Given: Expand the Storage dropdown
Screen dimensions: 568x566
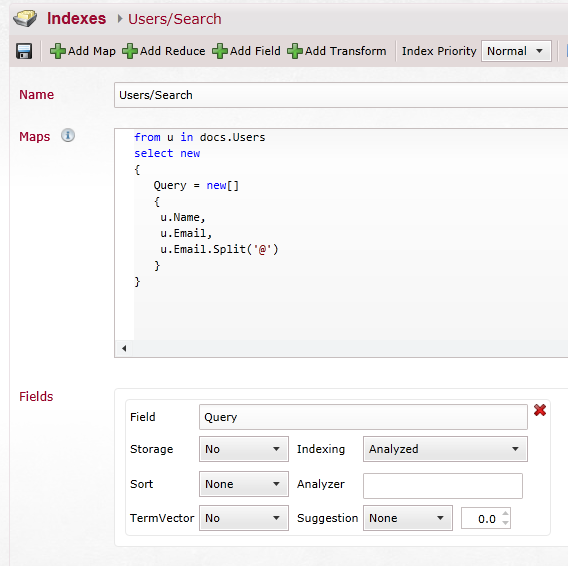Looking at the screenshot, I should click(244, 449).
